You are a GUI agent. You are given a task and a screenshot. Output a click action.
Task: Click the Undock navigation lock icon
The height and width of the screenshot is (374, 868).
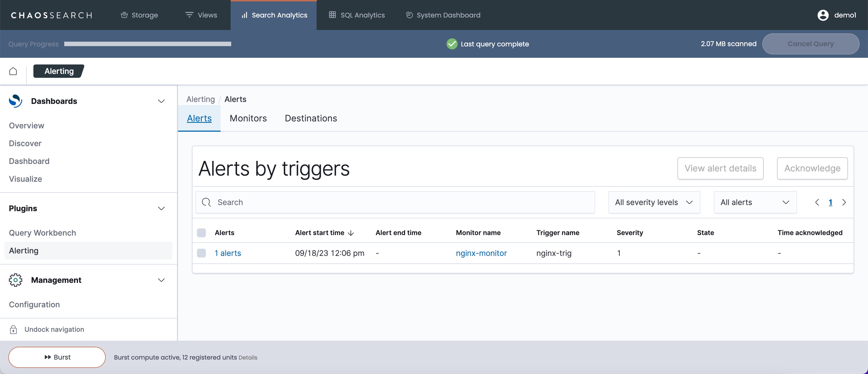(13, 329)
